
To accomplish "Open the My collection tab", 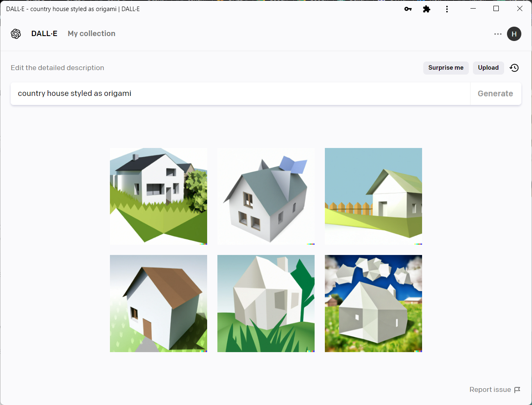I will pos(91,34).
